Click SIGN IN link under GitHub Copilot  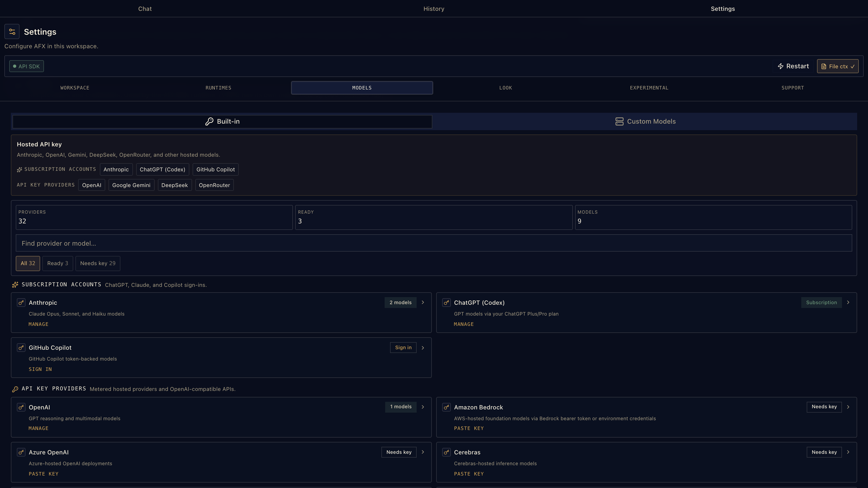click(x=40, y=370)
